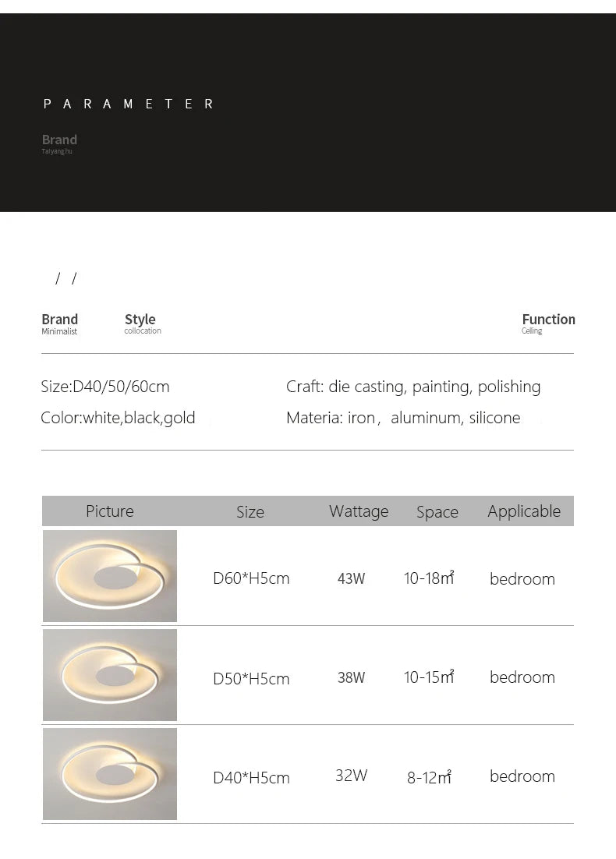Select the D50*H5cm size cell
Screen dimensions: 616x859
coord(251,679)
